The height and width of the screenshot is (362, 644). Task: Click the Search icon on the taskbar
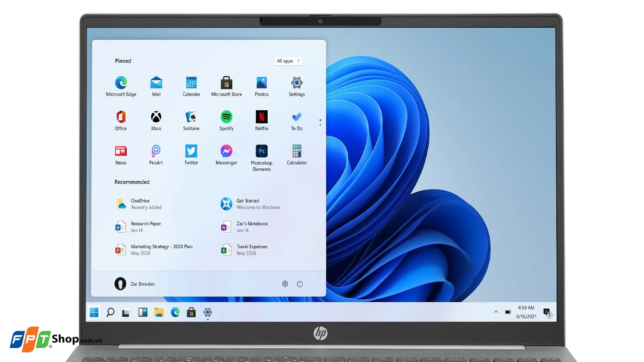click(110, 312)
